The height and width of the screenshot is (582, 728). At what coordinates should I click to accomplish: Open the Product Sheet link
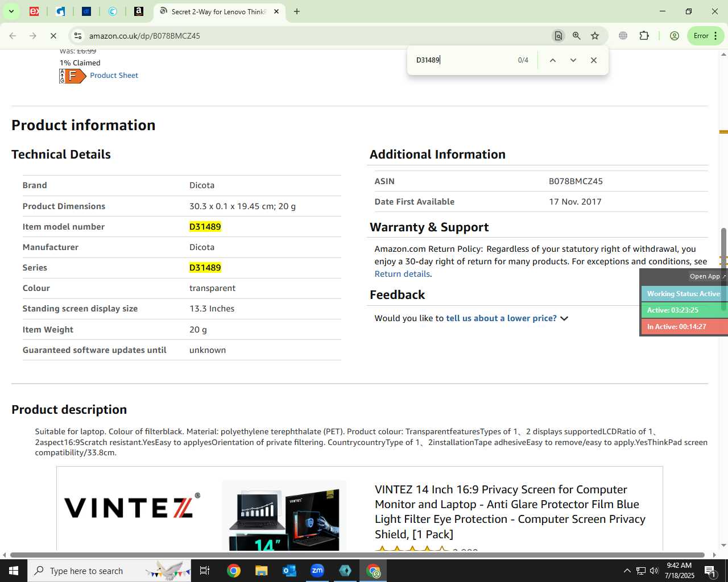pyautogui.click(x=114, y=75)
